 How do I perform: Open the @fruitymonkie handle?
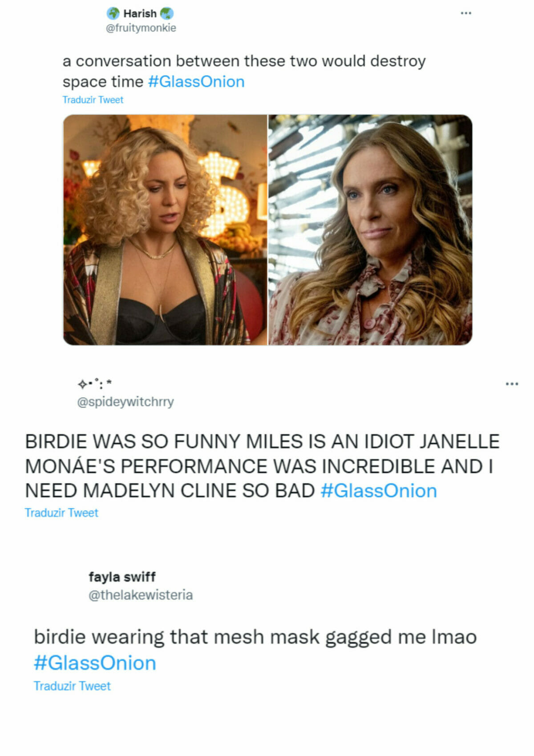[141, 28]
